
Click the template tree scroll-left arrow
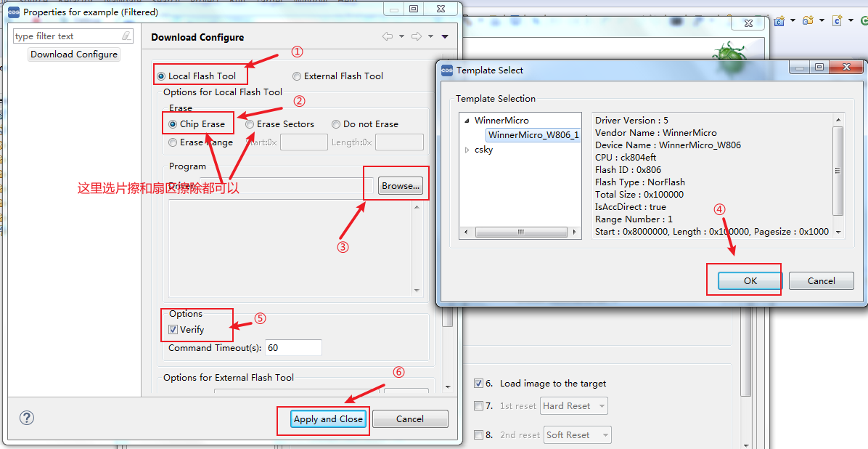click(x=465, y=232)
